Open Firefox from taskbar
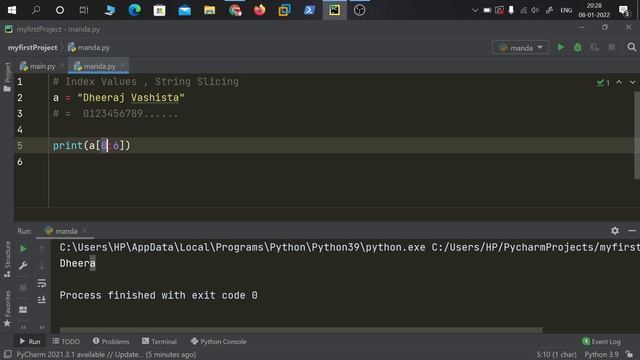The image size is (640, 360). point(260,10)
